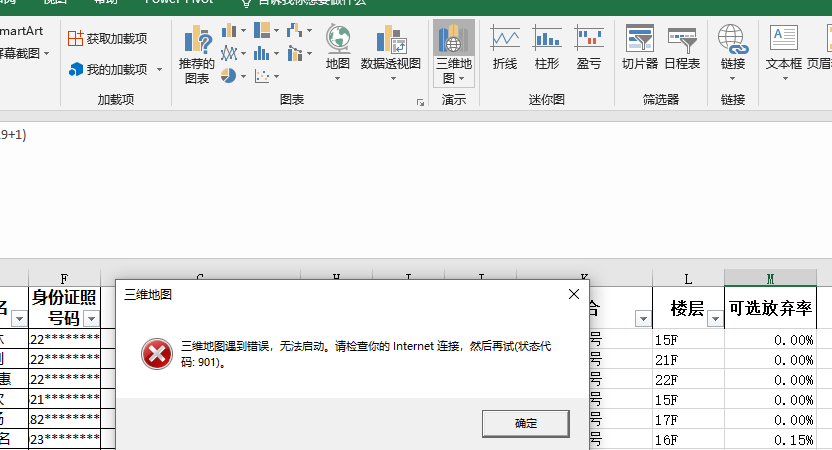Expand the hierarchy chart dropdown arrow
This screenshot has width=832, height=450.
click(x=276, y=31)
